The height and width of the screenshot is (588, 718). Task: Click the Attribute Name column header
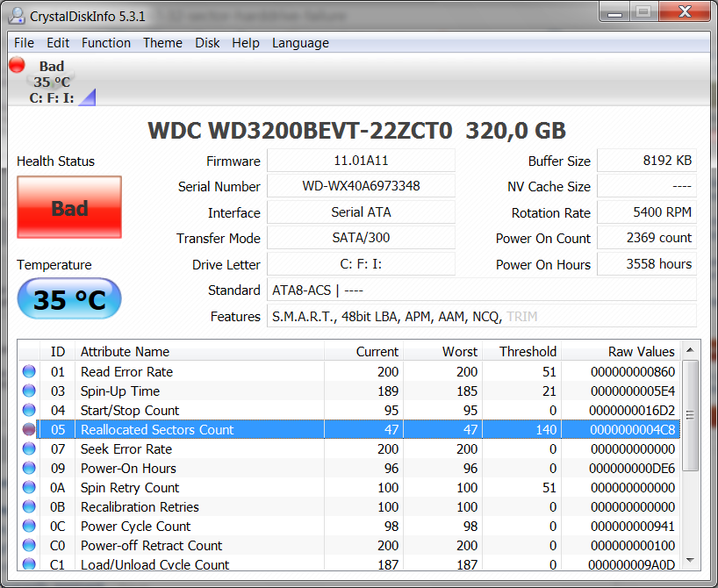point(199,352)
